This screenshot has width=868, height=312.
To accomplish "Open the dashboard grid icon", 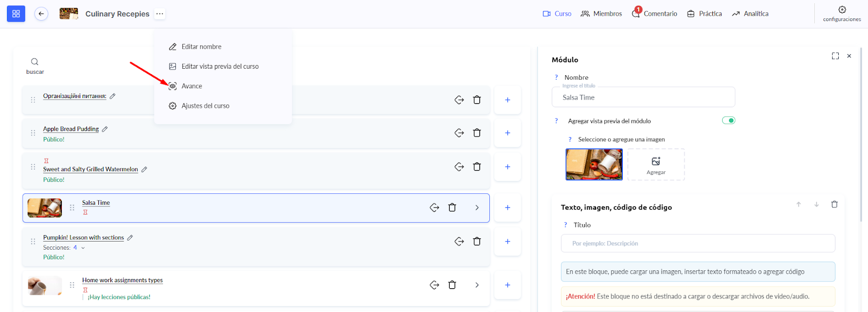I will pyautogui.click(x=16, y=14).
